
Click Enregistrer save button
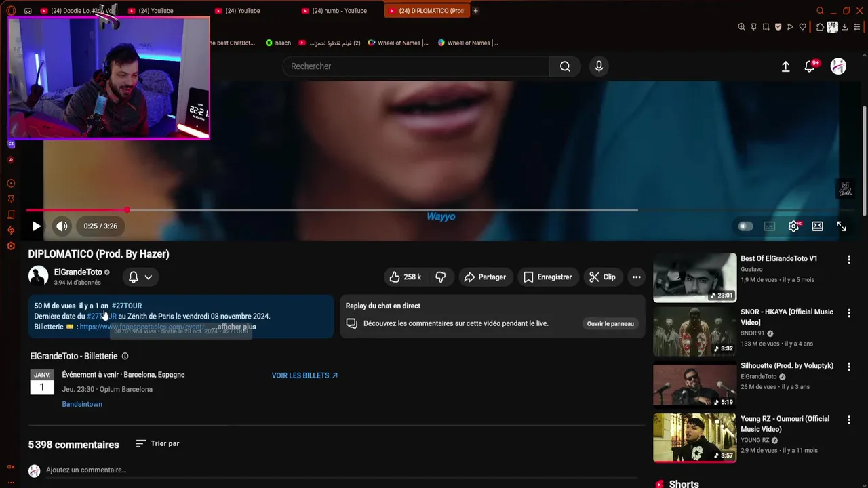[547, 277]
